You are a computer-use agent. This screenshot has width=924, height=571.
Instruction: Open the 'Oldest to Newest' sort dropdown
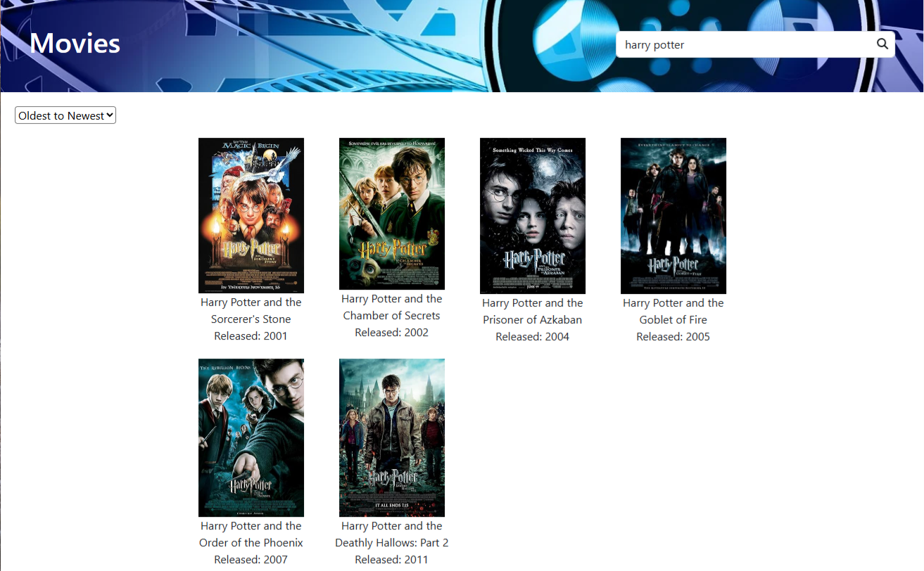(x=65, y=115)
